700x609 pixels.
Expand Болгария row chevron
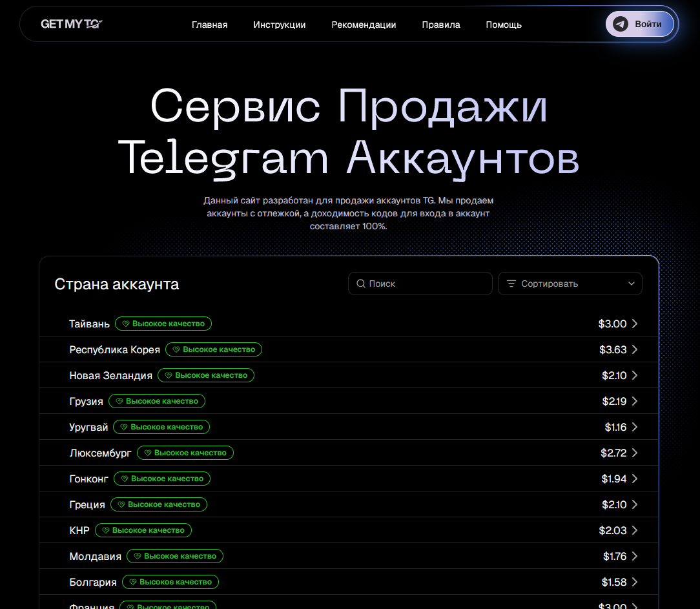tap(635, 583)
